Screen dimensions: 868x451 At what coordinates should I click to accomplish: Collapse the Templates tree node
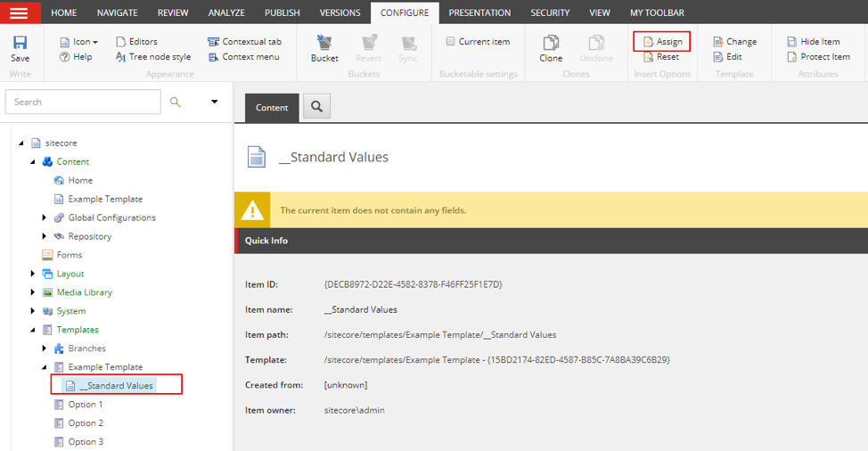(x=34, y=330)
